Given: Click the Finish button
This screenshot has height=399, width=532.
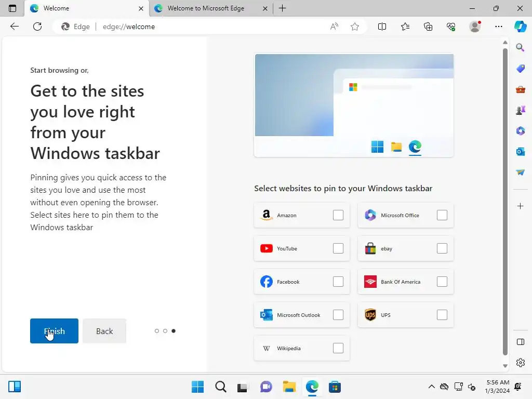Looking at the screenshot, I should coord(54,331).
